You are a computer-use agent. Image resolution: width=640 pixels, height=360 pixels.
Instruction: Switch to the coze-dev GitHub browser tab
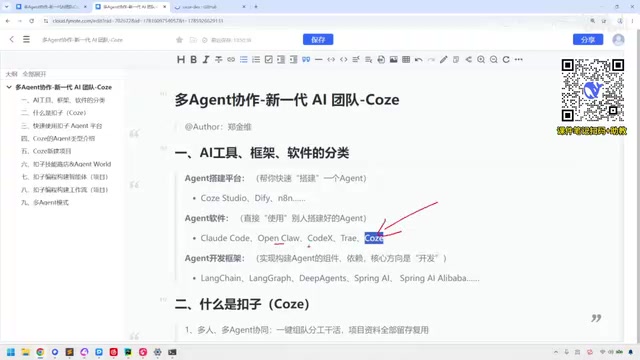[x=210, y=7]
